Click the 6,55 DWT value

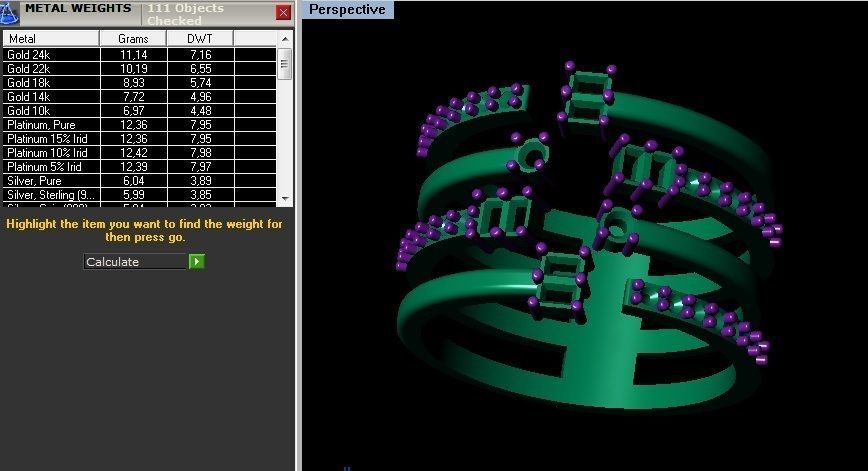pos(200,69)
